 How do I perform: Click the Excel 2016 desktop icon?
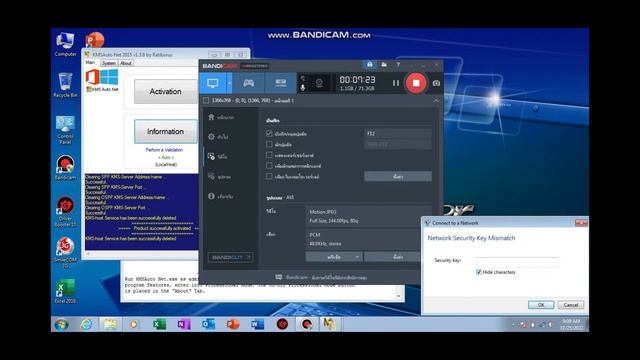65,291
